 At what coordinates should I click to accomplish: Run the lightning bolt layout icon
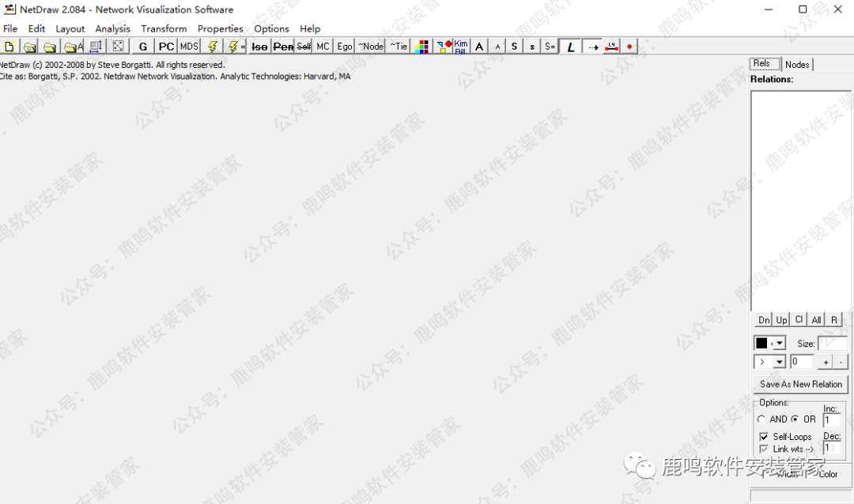(212, 47)
